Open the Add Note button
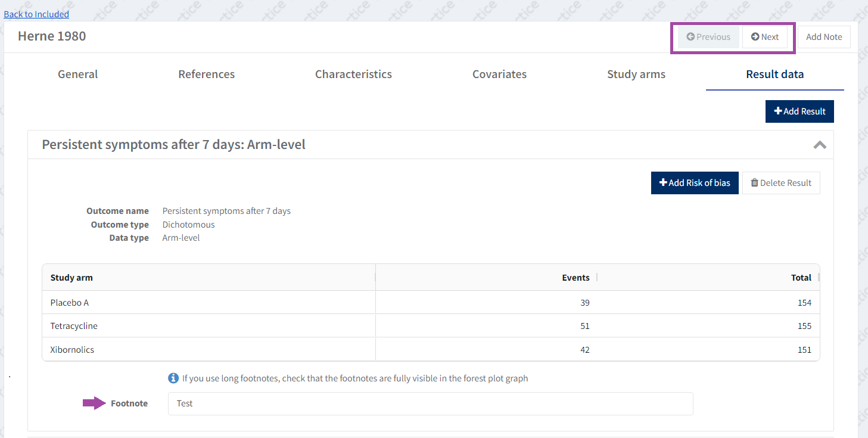This screenshot has height=438, width=868. 823,37
